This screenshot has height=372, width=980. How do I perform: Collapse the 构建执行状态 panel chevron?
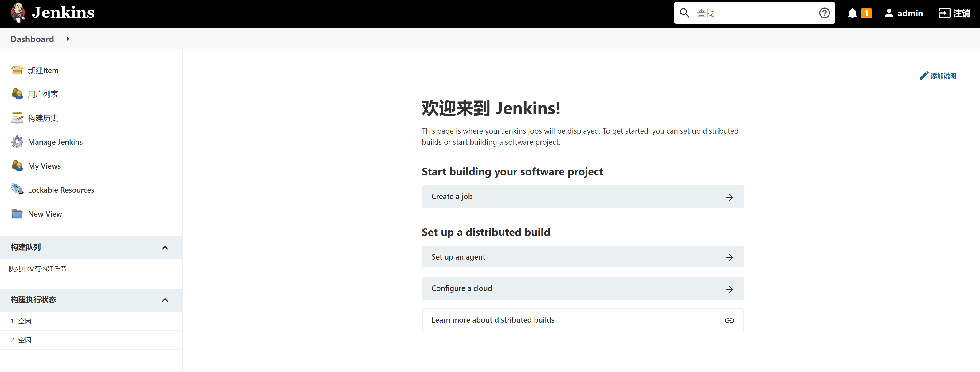coord(165,300)
